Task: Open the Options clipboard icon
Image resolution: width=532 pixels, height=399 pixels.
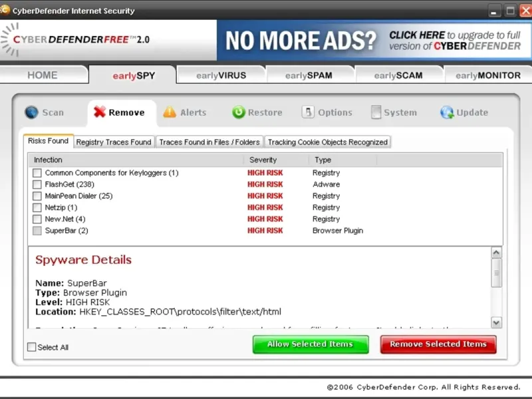Action: (308, 112)
